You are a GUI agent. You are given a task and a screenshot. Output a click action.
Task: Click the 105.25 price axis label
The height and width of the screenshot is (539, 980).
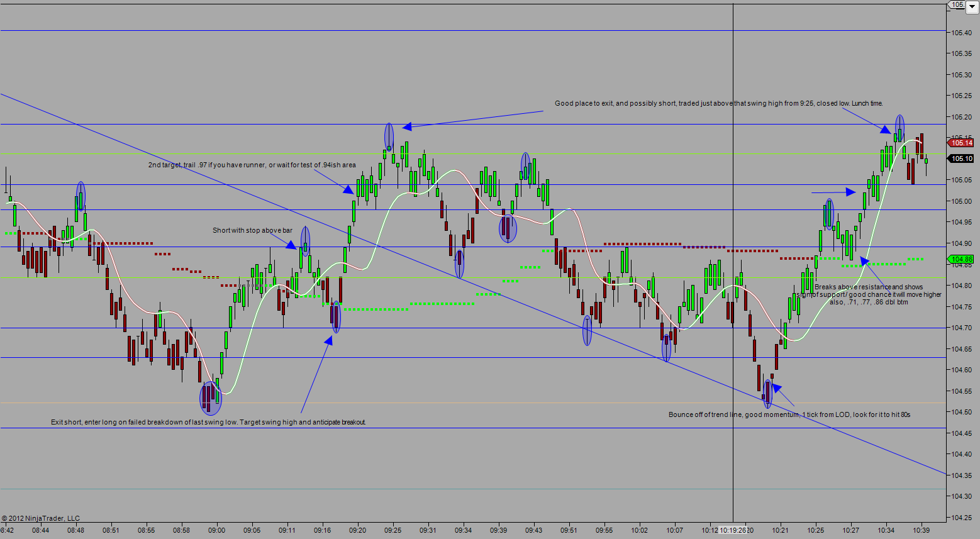961,96
